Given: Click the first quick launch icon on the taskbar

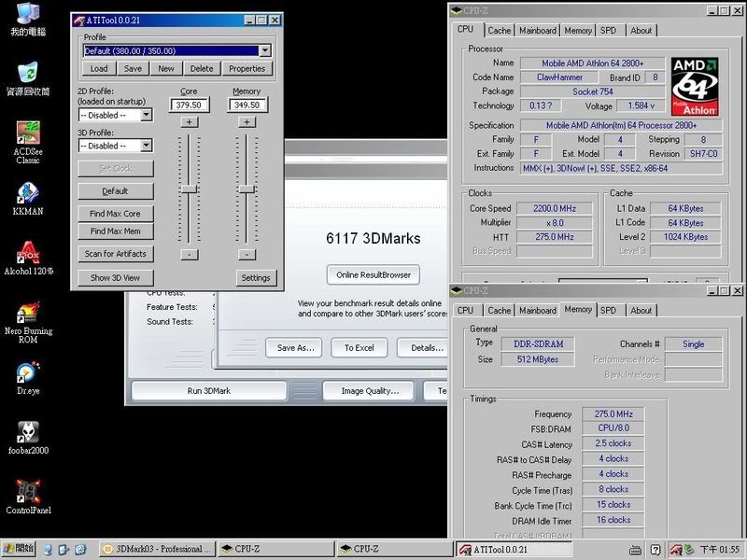Looking at the screenshot, I should (x=49, y=550).
